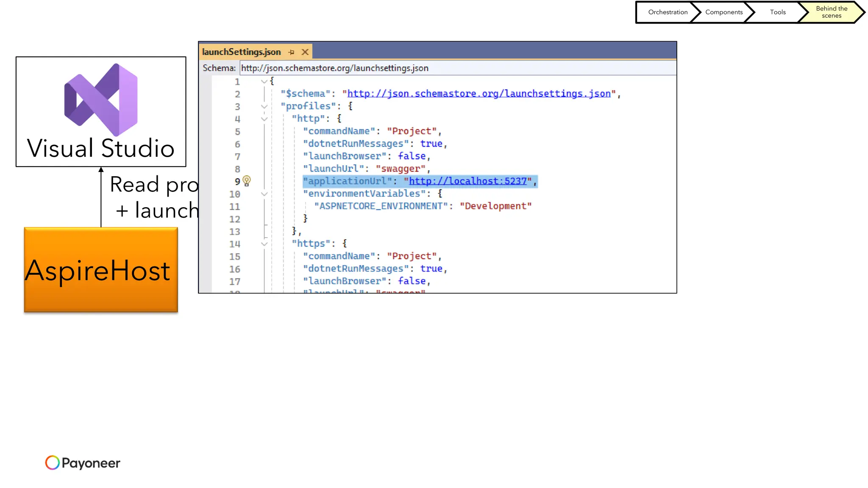The height and width of the screenshot is (488, 868).
Task: Click the Components navigation step
Action: point(724,12)
